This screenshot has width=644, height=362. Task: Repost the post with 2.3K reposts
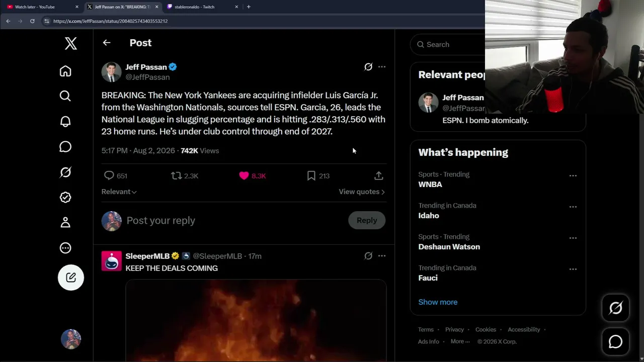tap(185, 176)
